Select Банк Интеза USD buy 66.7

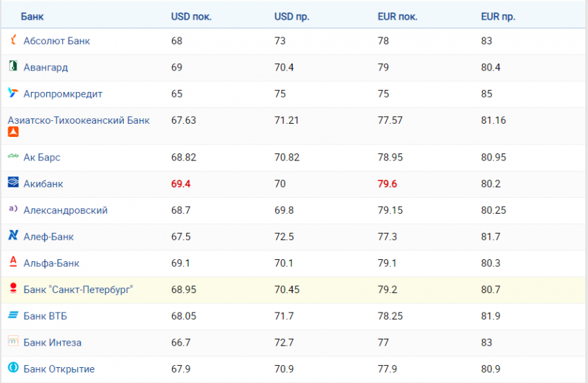(x=181, y=342)
